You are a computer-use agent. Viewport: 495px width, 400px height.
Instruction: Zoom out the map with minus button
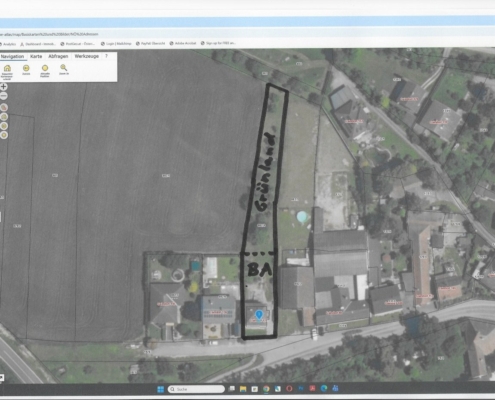(3, 96)
